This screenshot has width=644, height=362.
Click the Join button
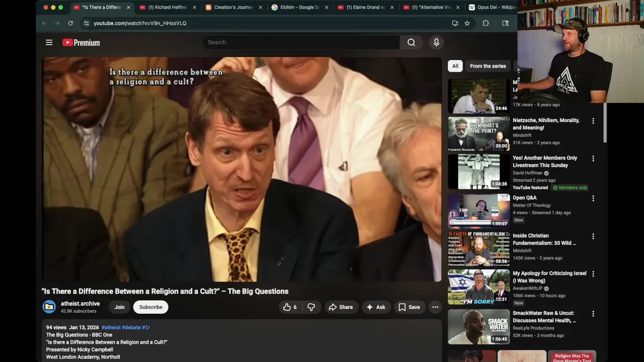[x=119, y=307]
